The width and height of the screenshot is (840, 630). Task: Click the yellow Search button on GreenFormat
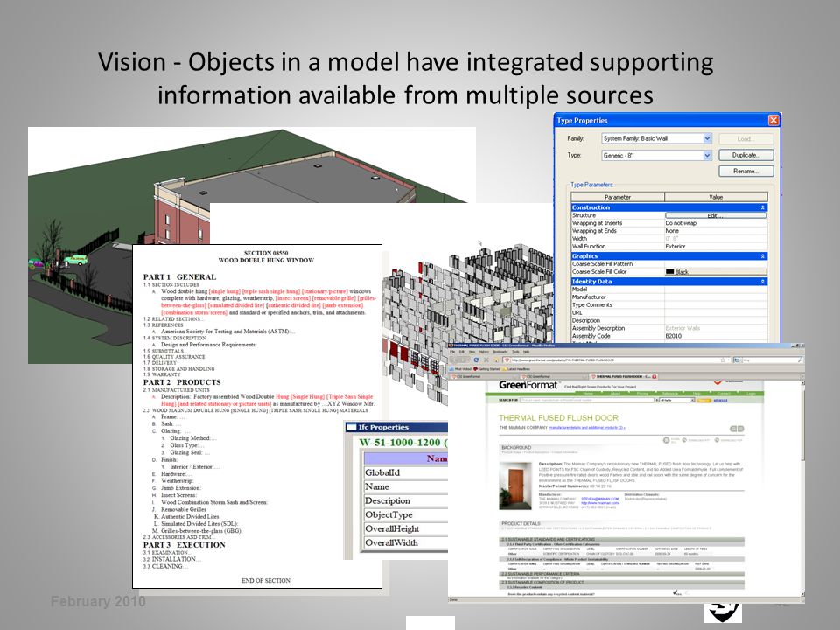[x=703, y=400]
